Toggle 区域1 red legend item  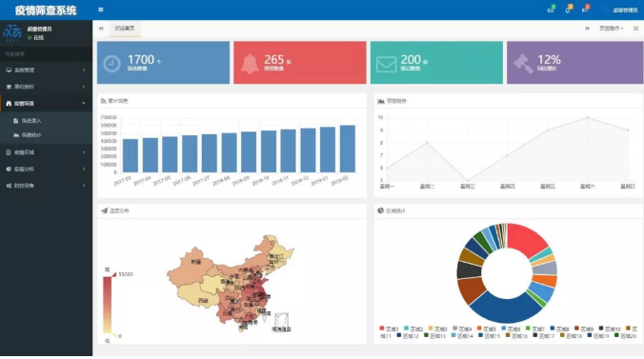[x=389, y=329]
